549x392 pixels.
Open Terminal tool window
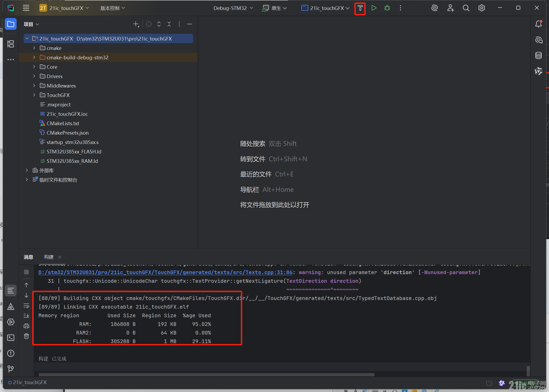pyautogui.click(x=11, y=338)
